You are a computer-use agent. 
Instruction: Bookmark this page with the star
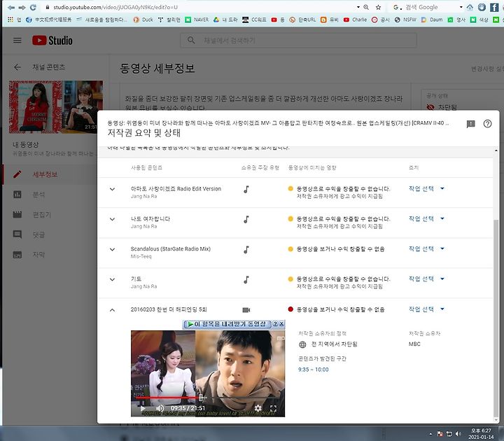click(x=378, y=7)
